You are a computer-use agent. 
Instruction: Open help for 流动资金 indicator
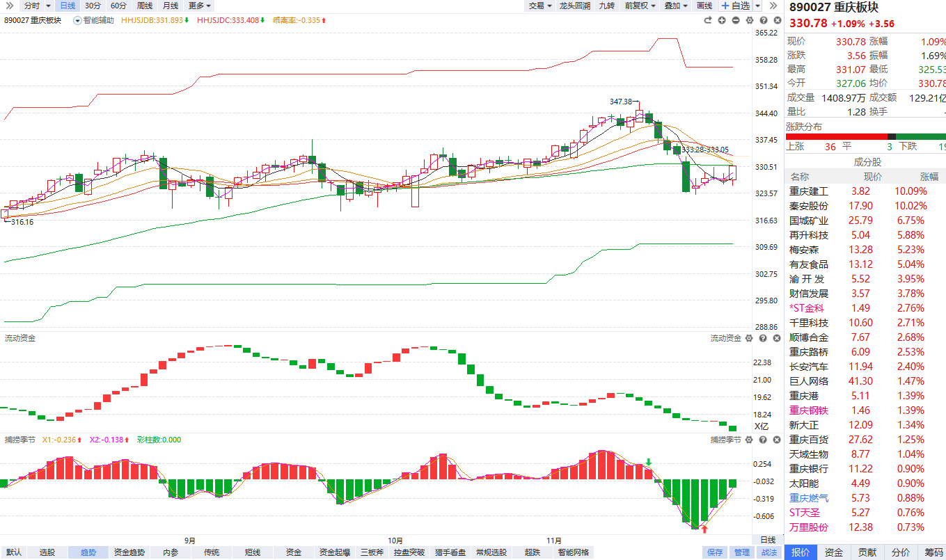tap(762, 338)
